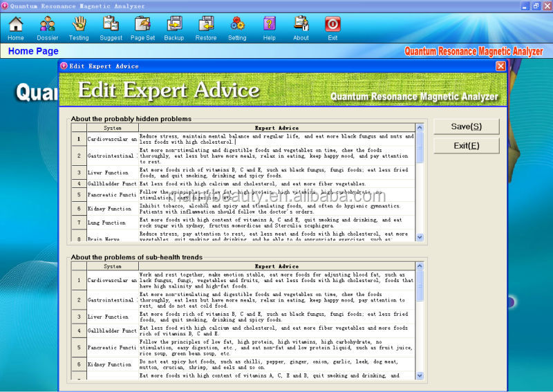Click the About toolbar icon
This screenshot has height=392, width=553.
pyautogui.click(x=301, y=25)
